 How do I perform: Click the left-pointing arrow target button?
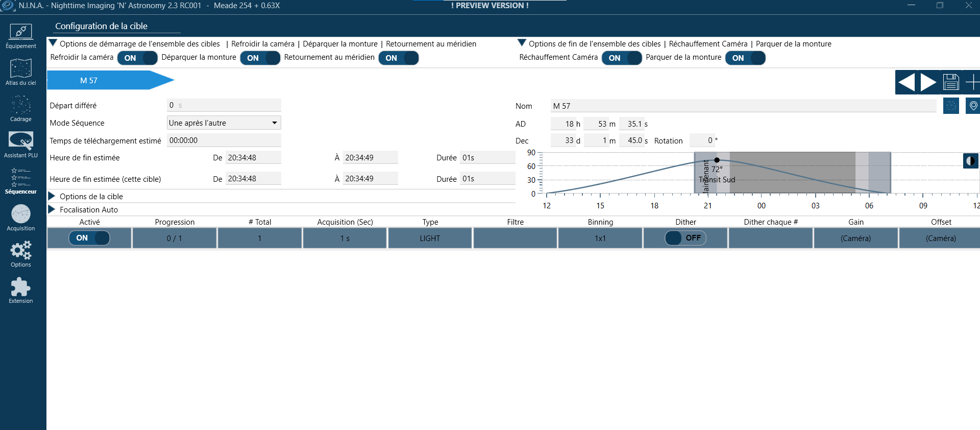(906, 82)
